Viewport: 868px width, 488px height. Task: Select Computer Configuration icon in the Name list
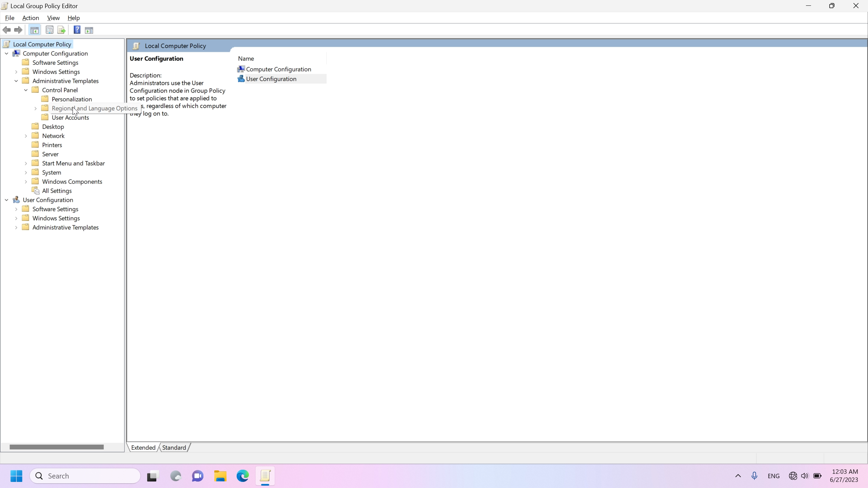coord(241,69)
